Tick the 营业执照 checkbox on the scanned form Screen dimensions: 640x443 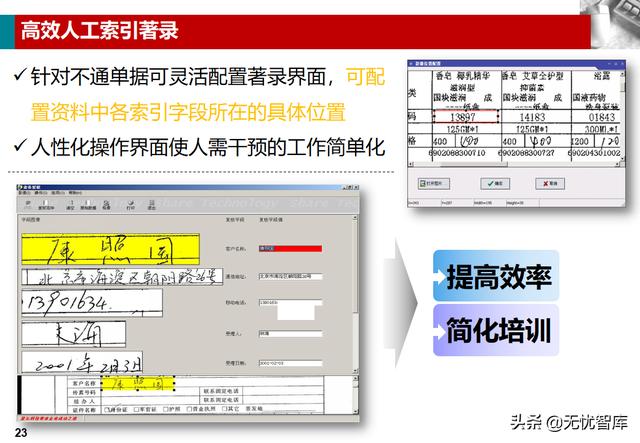click(189, 409)
